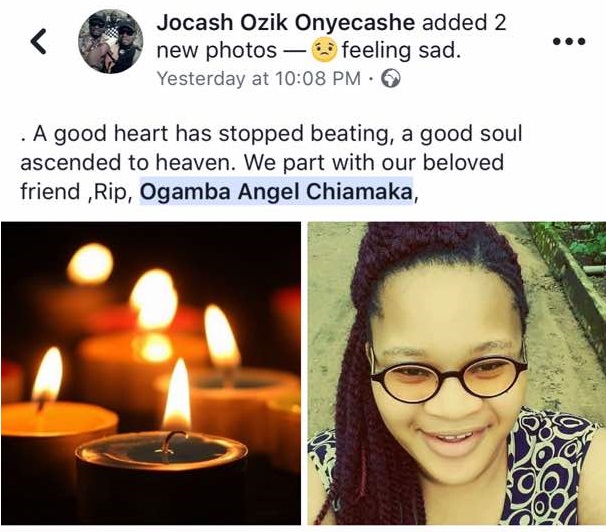Tap the 'feeling sad' status text
Viewport: 606px width, 532px height.
click(x=401, y=51)
